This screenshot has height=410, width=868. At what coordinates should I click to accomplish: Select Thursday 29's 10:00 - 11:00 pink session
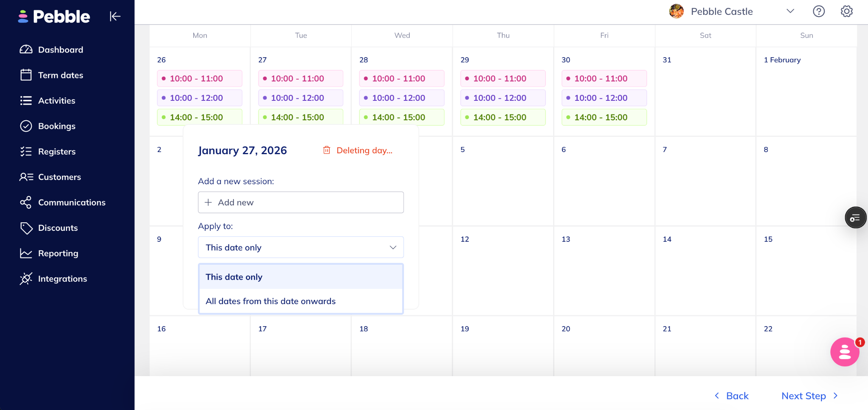coord(503,79)
